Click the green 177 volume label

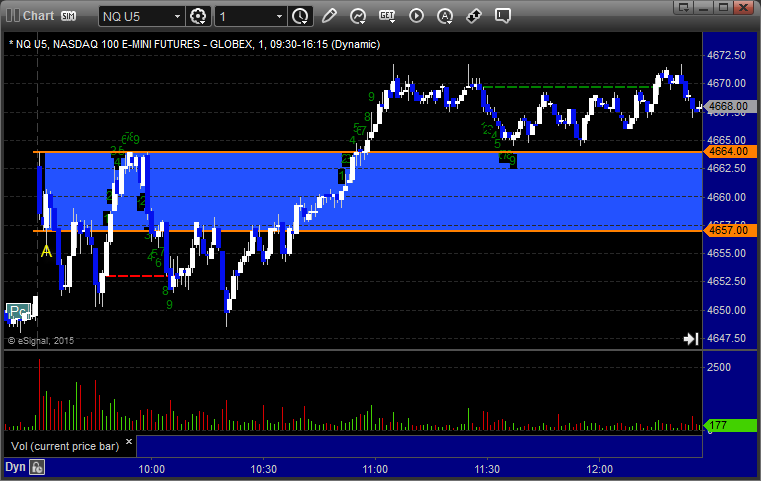(x=730, y=426)
